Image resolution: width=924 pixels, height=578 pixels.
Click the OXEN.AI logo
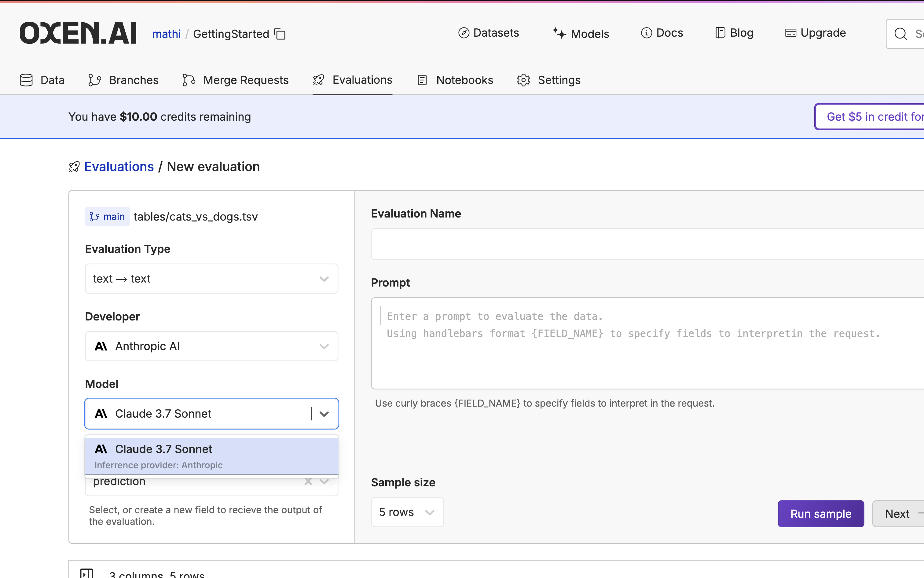(x=78, y=33)
